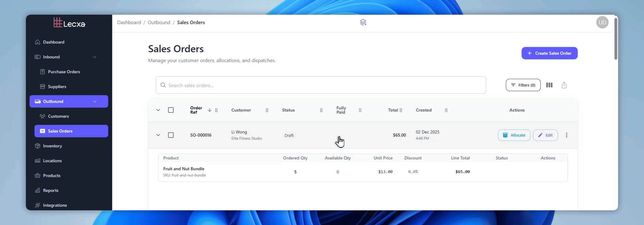The image size is (644, 225).
Task: Click the Customer column drag handle
Action: tap(267, 110)
